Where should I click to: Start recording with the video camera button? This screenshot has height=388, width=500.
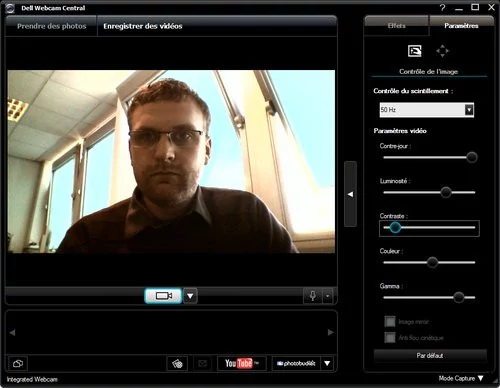[x=163, y=296]
